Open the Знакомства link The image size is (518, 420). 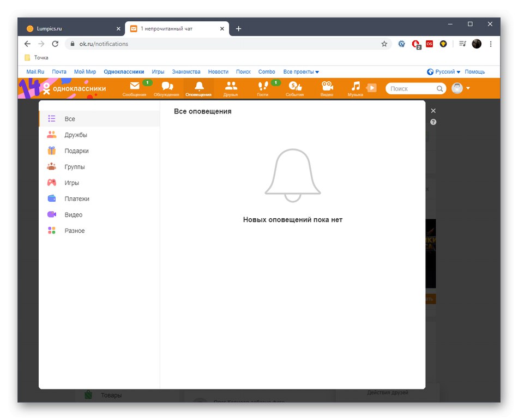pyautogui.click(x=186, y=71)
